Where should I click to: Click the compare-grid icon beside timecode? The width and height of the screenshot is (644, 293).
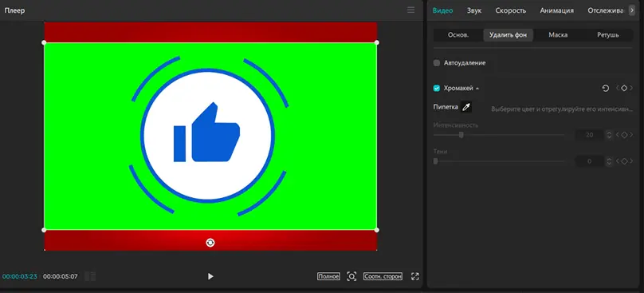tap(90, 276)
